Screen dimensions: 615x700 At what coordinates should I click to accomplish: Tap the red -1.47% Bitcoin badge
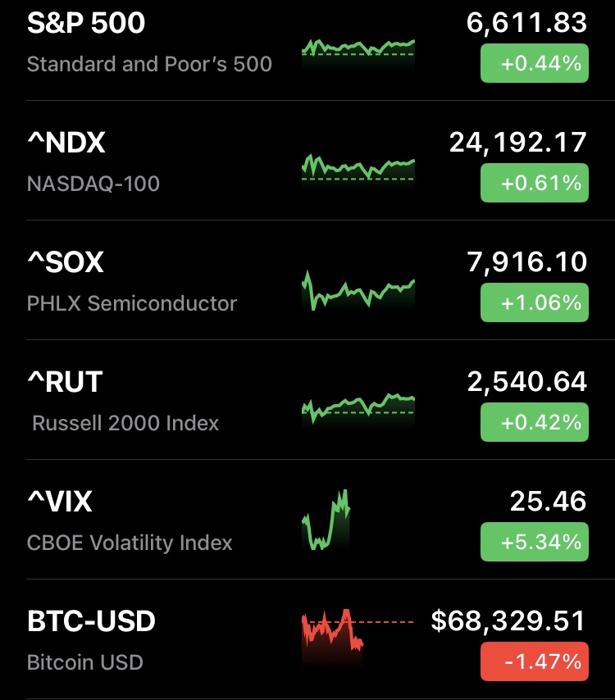(534, 661)
